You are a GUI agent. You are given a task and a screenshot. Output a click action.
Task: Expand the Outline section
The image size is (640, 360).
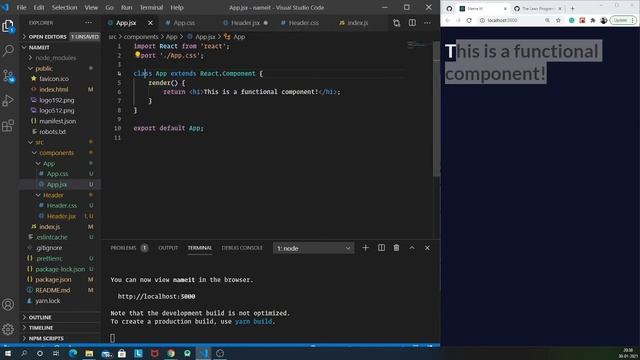tap(60, 317)
